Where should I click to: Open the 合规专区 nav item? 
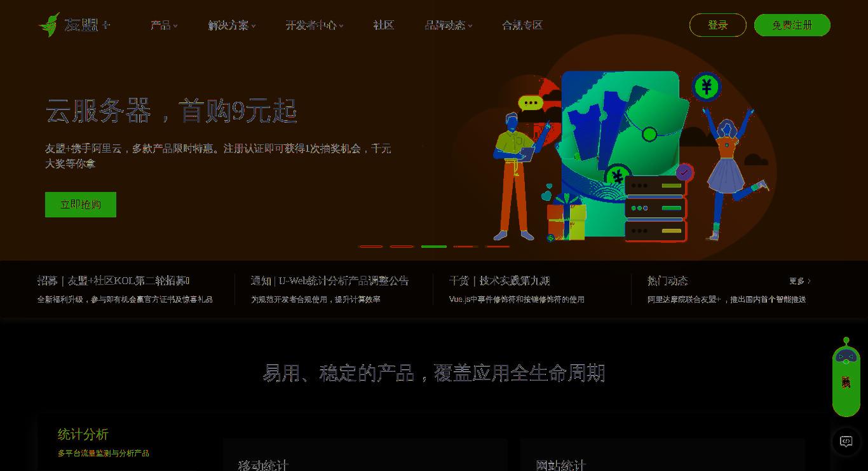pos(522,25)
